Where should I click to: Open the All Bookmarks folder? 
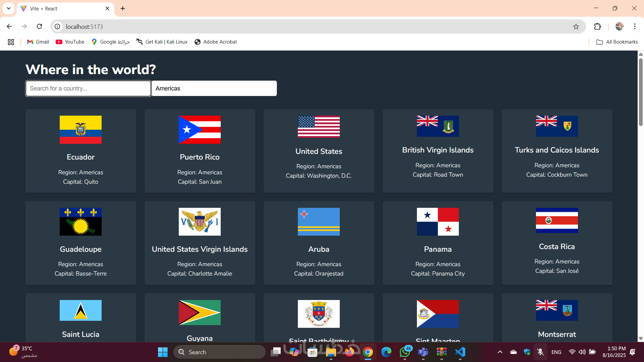[617, 42]
